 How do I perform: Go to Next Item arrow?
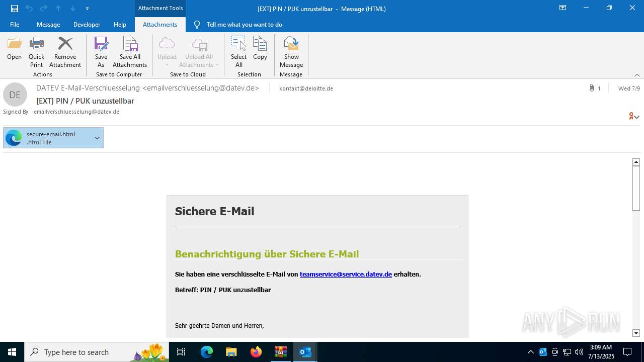pyautogui.click(x=73, y=8)
